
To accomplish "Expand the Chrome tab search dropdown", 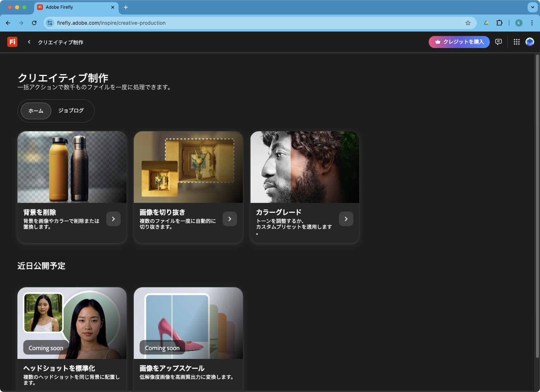I will (x=532, y=7).
